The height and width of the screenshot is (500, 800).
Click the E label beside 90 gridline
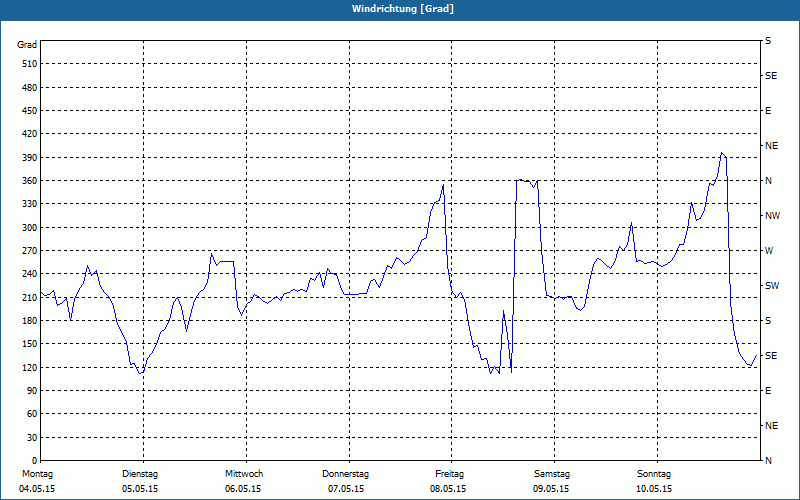pyautogui.click(x=768, y=391)
